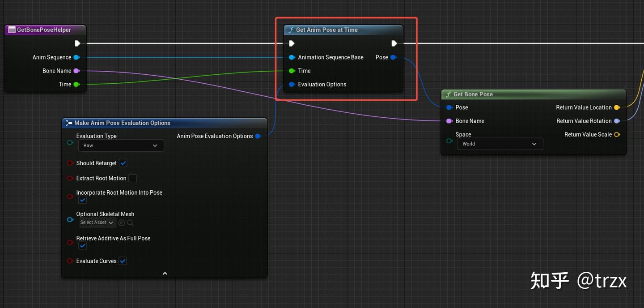Image resolution: width=644 pixels, height=308 pixels.
Task: Click the function icon on Get Bone Pose header
Action: pyautogui.click(x=448, y=94)
